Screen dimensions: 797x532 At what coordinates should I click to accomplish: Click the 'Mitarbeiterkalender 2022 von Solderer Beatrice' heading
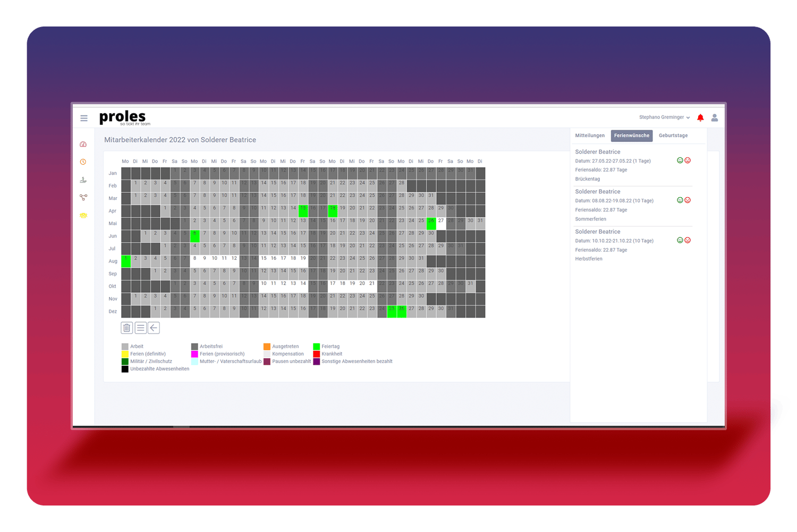[x=180, y=140]
